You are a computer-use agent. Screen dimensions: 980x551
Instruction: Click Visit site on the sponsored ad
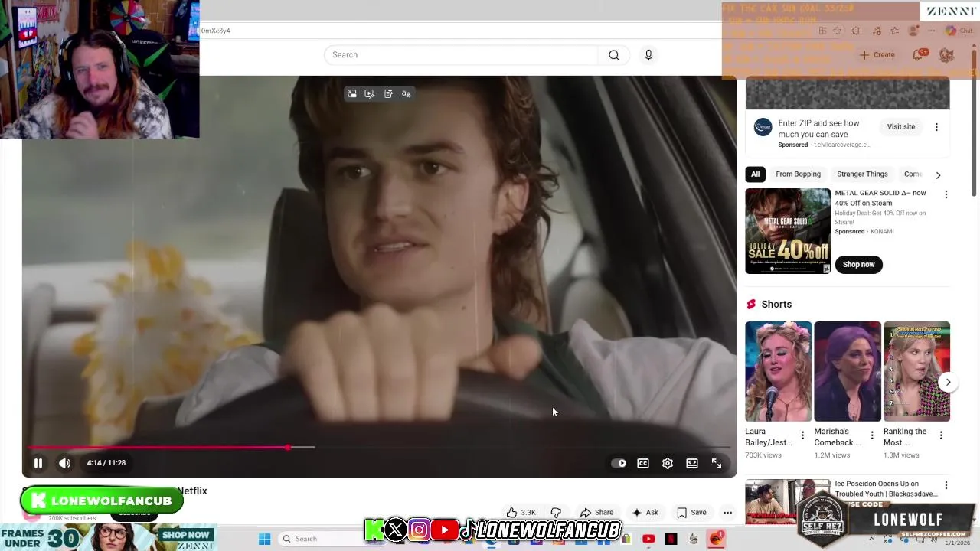901,127
